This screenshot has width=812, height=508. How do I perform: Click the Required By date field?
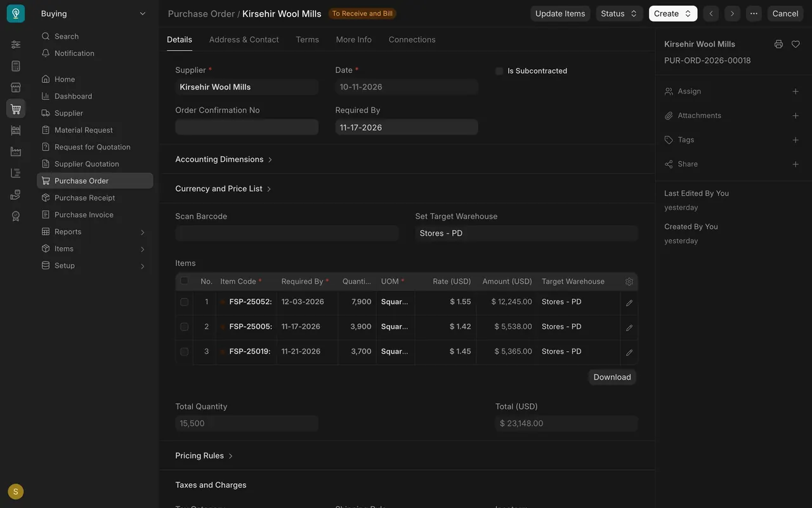click(x=407, y=127)
